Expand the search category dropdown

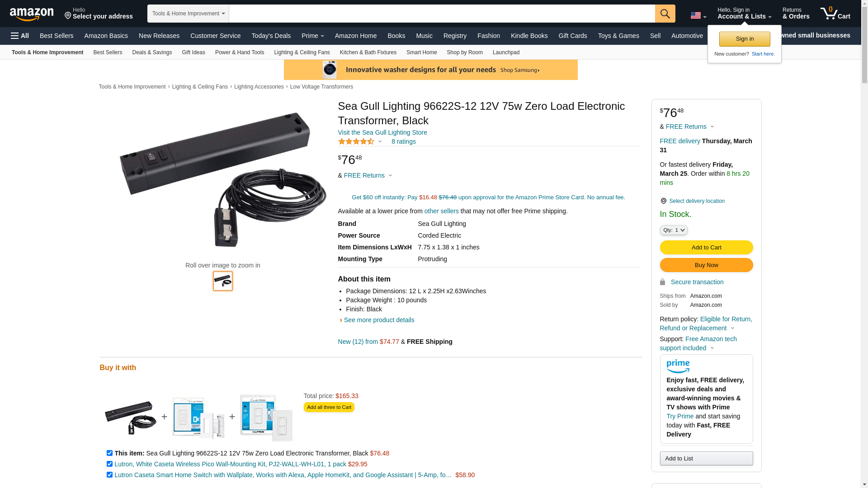pos(188,14)
